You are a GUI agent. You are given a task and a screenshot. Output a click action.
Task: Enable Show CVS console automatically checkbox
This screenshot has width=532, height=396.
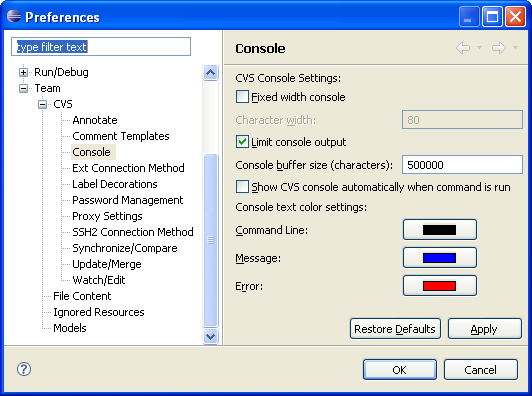pos(242,187)
